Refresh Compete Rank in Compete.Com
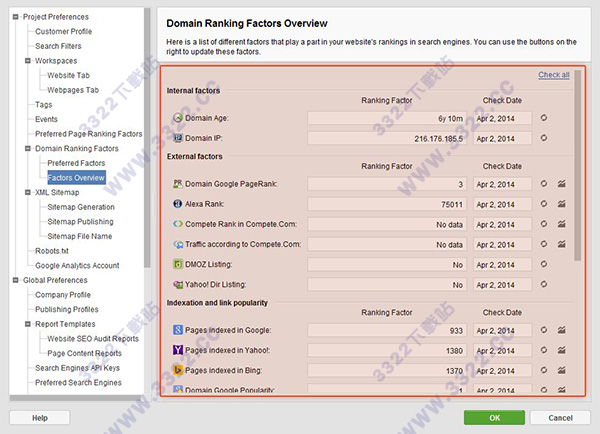Image resolution: width=600 pixels, height=434 pixels. (x=544, y=224)
